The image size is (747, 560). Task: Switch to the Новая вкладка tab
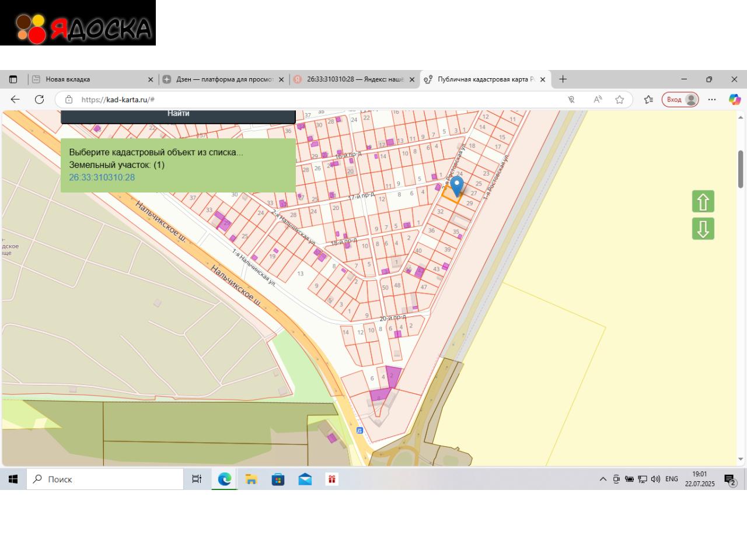[92, 79]
